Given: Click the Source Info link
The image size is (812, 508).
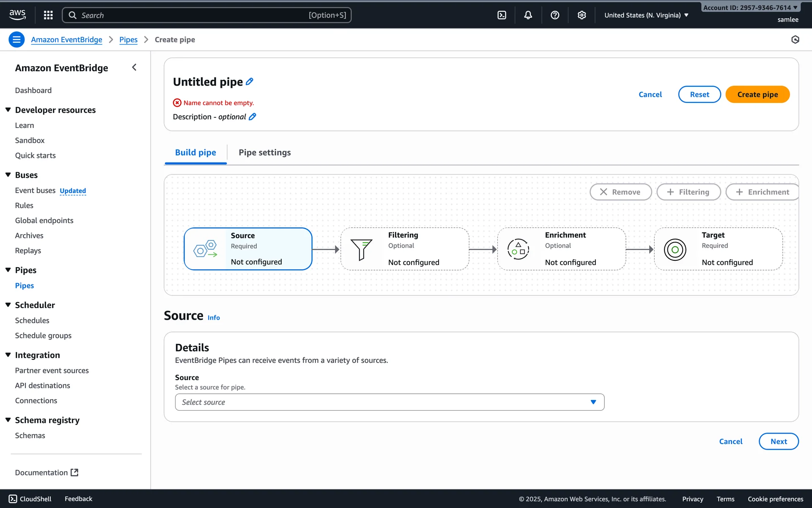Looking at the screenshot, I should [x=214, y=317].
